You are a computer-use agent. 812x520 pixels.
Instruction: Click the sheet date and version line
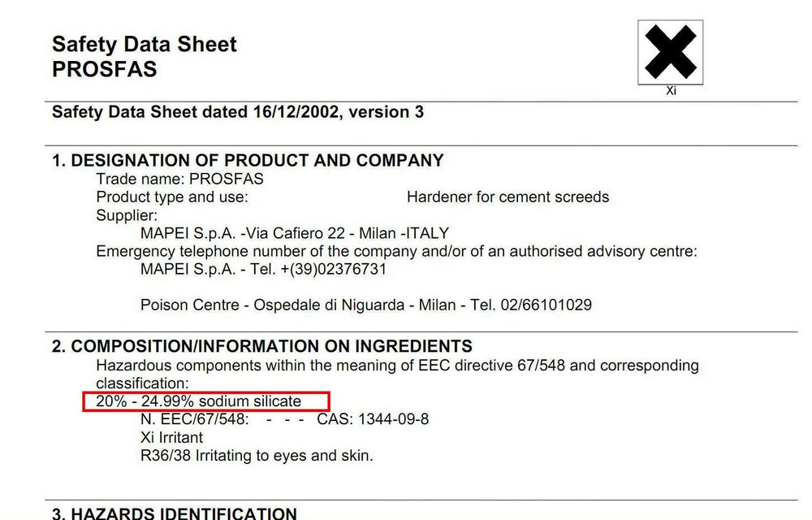[237, 112]
